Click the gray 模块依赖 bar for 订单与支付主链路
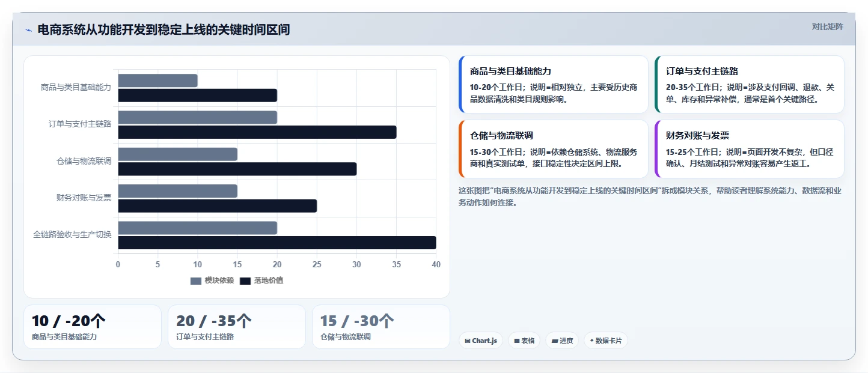The height and width of the screenshot is (373, 868). point(197,117)
